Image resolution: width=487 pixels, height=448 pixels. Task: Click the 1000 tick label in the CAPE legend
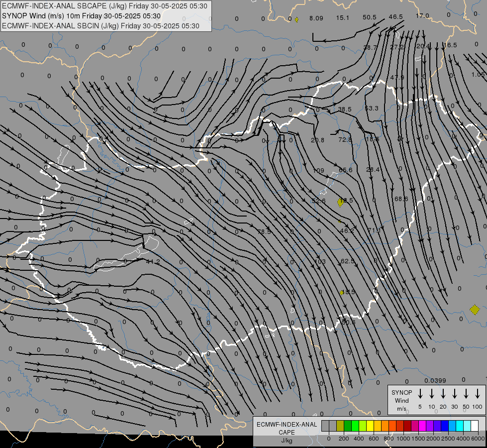[x=403, y=439]
